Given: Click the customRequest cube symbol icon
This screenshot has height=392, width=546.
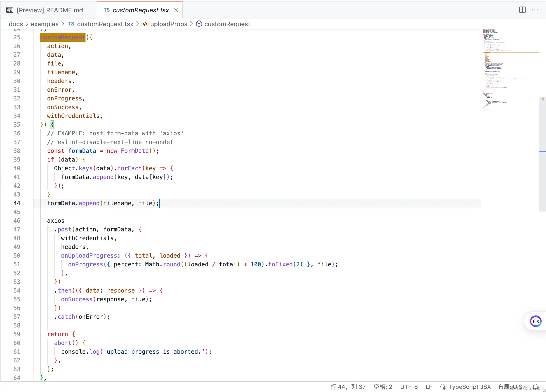Looking at the screenshot, I should 199,24.
